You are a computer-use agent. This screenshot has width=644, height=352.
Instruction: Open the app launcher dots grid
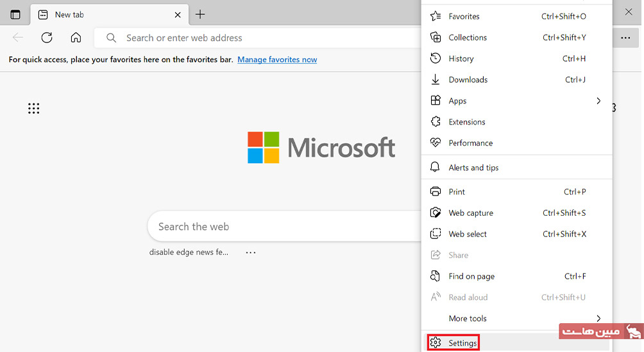click(x=34, y=108)
